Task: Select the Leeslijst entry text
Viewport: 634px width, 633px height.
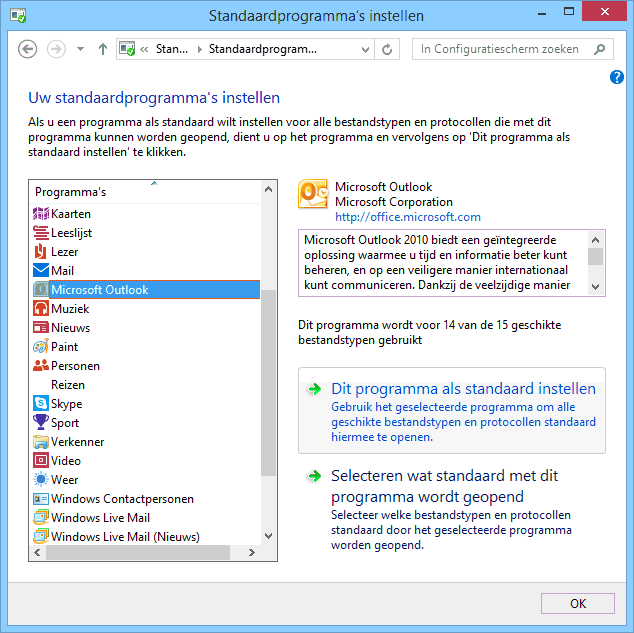Action: tap(72, 233)
